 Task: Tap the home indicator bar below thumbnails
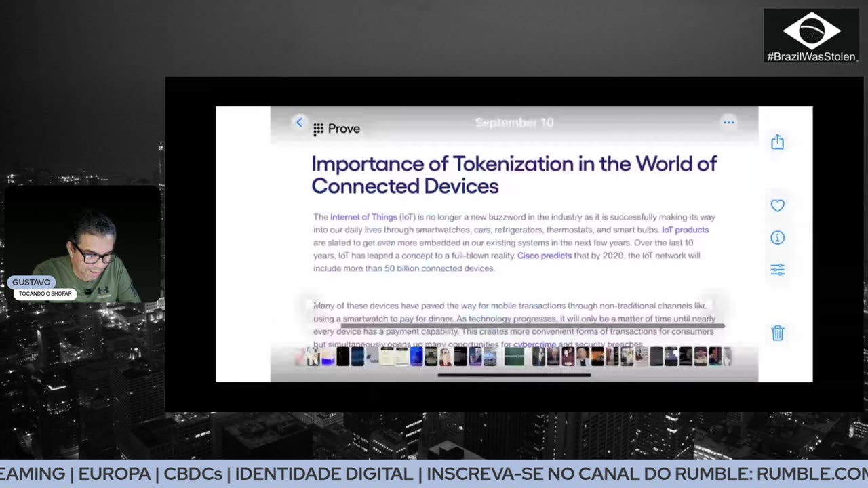(x=514, y=375)
